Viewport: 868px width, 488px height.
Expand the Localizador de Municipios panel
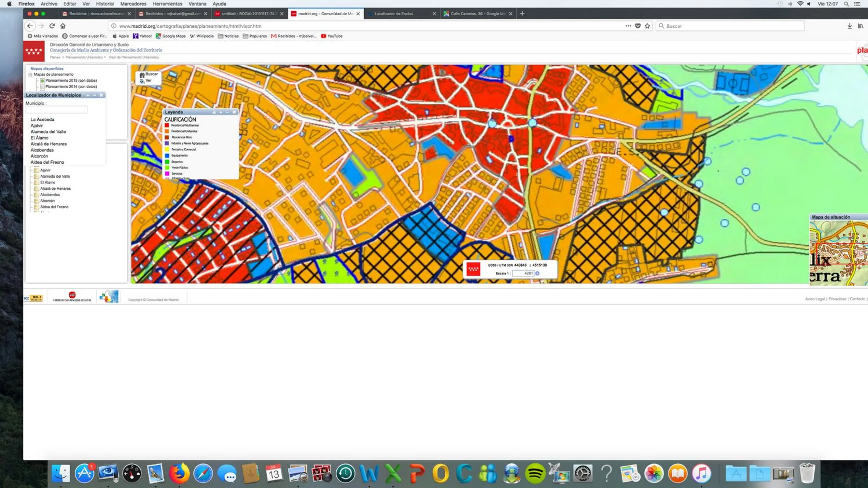pos(88,95)
